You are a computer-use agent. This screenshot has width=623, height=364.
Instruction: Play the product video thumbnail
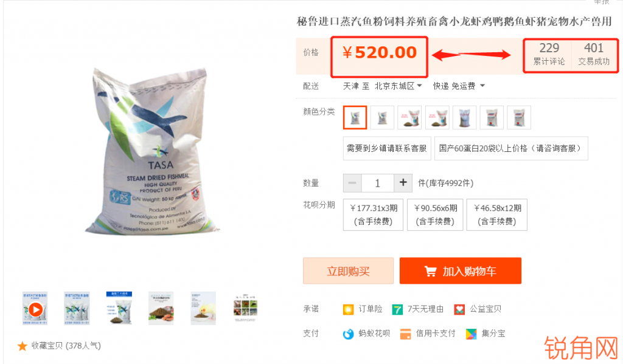35,309
